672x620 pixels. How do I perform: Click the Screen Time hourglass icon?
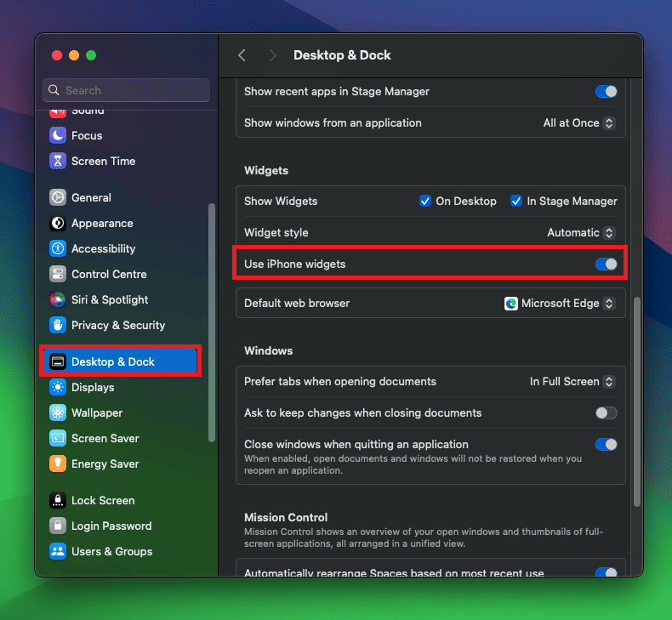coord(58,161)
